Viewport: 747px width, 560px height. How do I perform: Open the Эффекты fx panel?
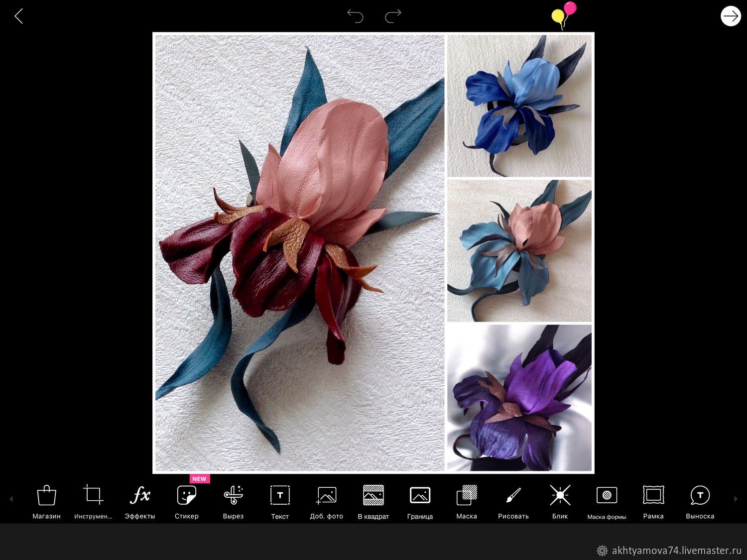(140, 502)
